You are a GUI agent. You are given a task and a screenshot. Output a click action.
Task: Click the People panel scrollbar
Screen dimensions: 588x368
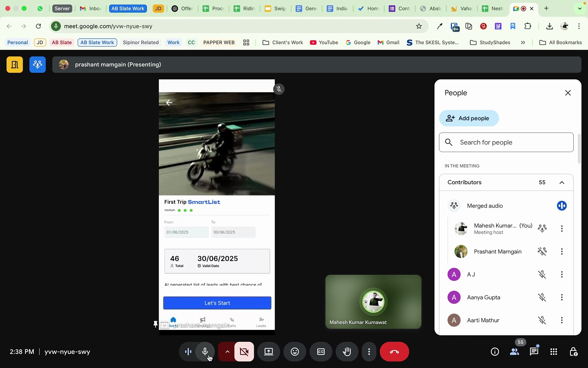coord(579,149)
